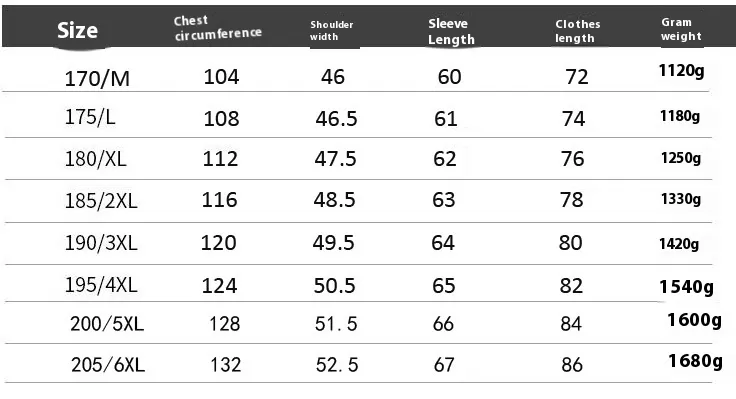Select the 185/2XL size label

101,201
